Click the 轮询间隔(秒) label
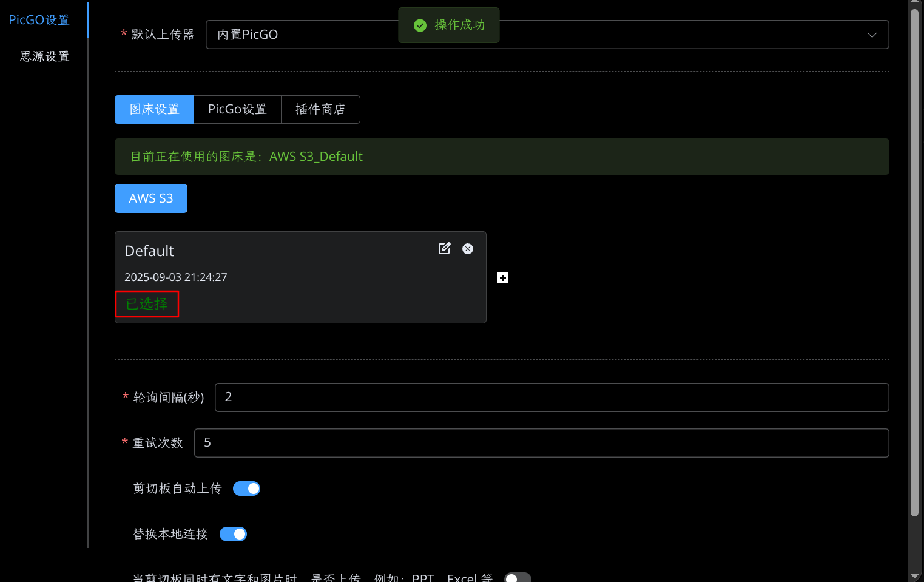The height and width of the screenshot is (582, 924). coord(169,398)
